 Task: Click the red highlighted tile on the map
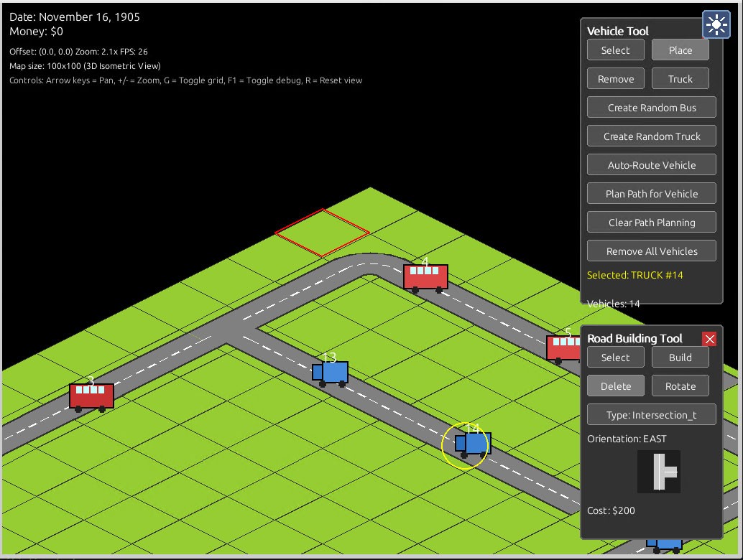(x=322, y=231)
